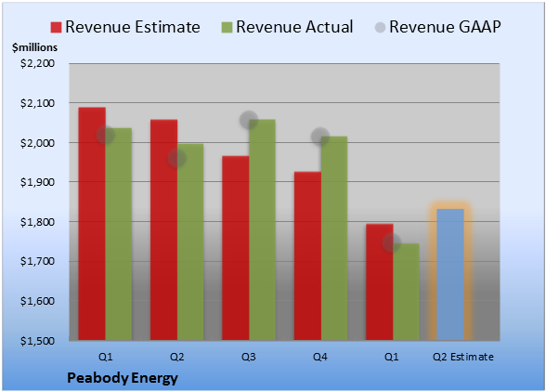Image resolution: width=546 pixels, height=392 pixels.
Task: Select the 'Revenue Estimate' legend label
Action: 133,27
